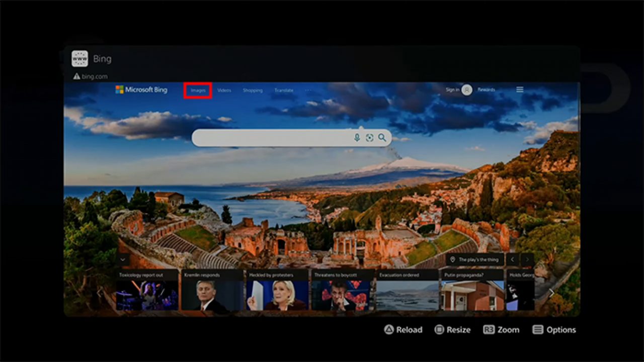Click the warning icon beside bing.com
Image resolution: width=644 pixels, height=362 pixels.
(x=76, y=76)
